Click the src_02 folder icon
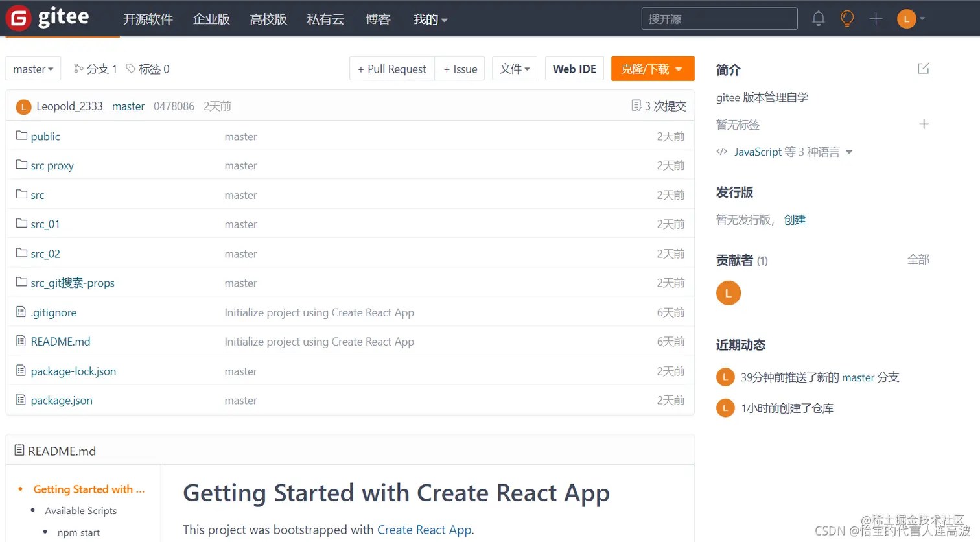 21,253
